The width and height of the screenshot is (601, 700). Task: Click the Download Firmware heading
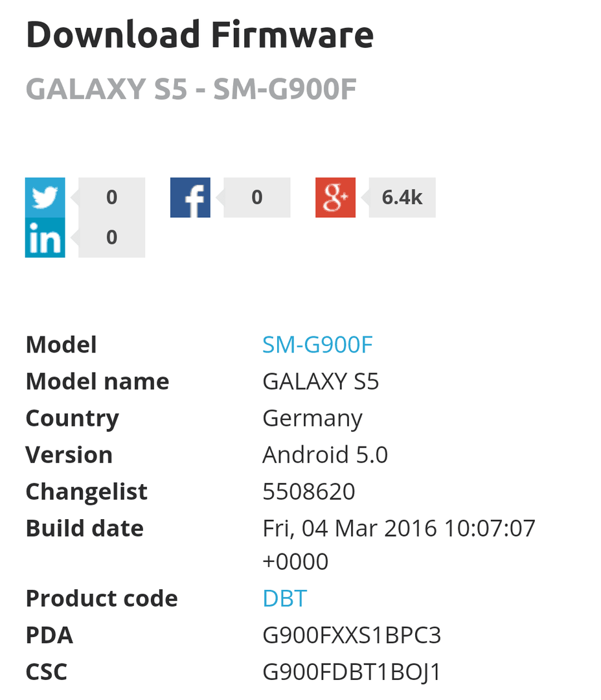click(x=200, y=35)
